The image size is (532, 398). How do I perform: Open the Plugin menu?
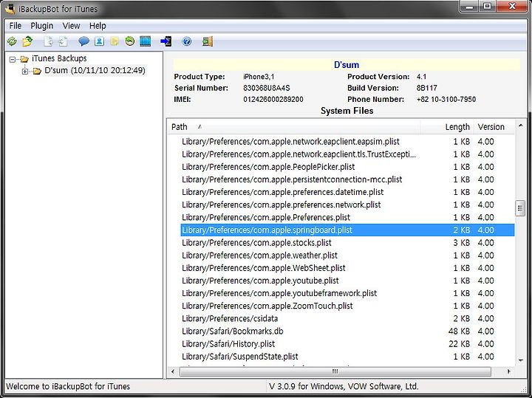tap(41, 26)
